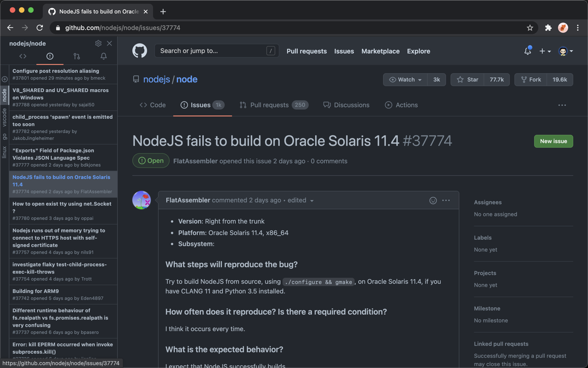This screenshot has height=368, width=588.
Task: Open the Watch dropdown button
Action: [405, 80]
